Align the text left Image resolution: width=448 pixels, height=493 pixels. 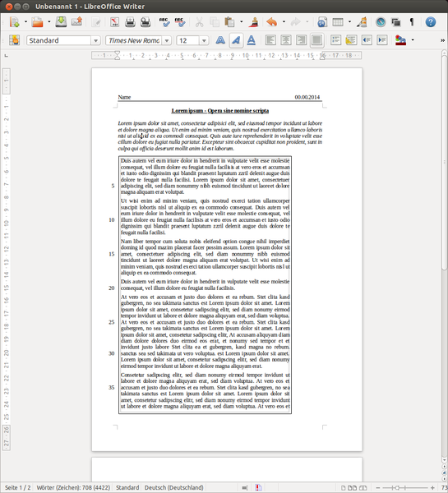(x=270, y=40)
